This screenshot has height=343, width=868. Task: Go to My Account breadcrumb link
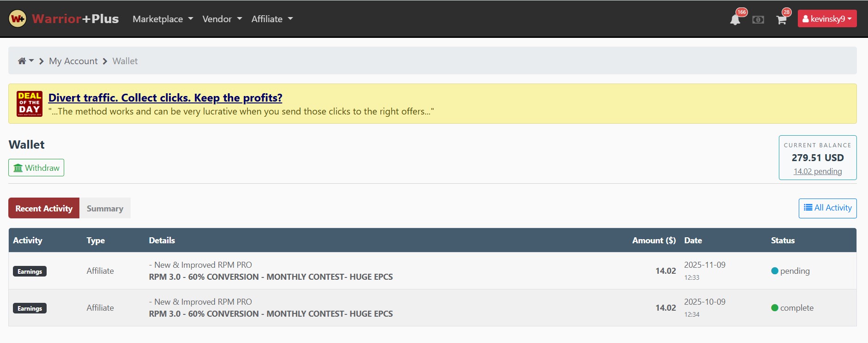pyautogui.click(x=73, y=61)
